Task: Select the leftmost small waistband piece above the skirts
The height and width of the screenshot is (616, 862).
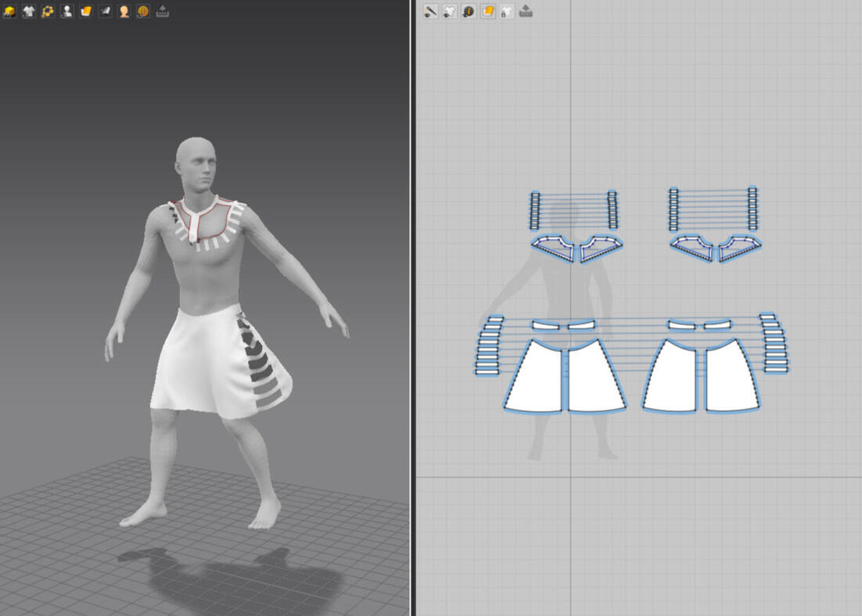Action: click(x=545, y=325)
